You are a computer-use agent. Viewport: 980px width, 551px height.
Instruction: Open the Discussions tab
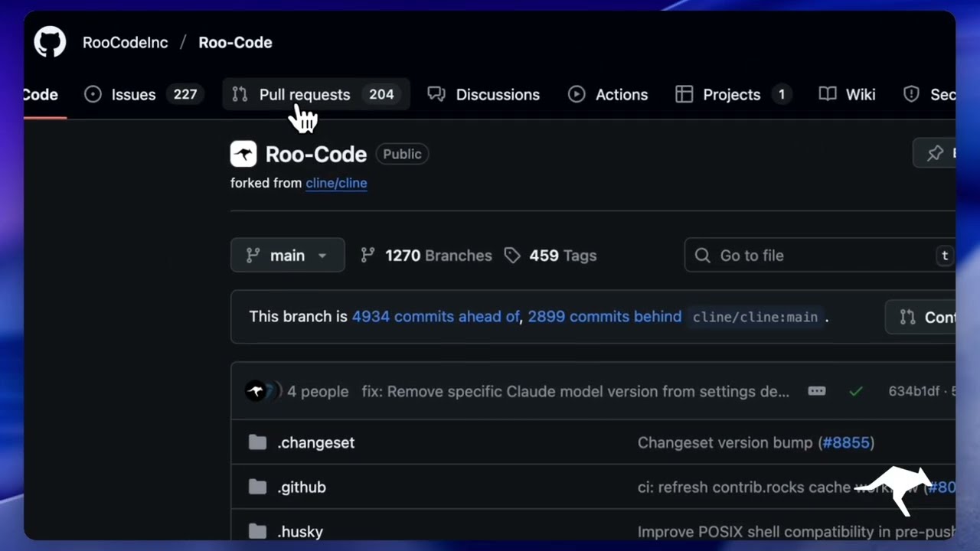point(483,95)
